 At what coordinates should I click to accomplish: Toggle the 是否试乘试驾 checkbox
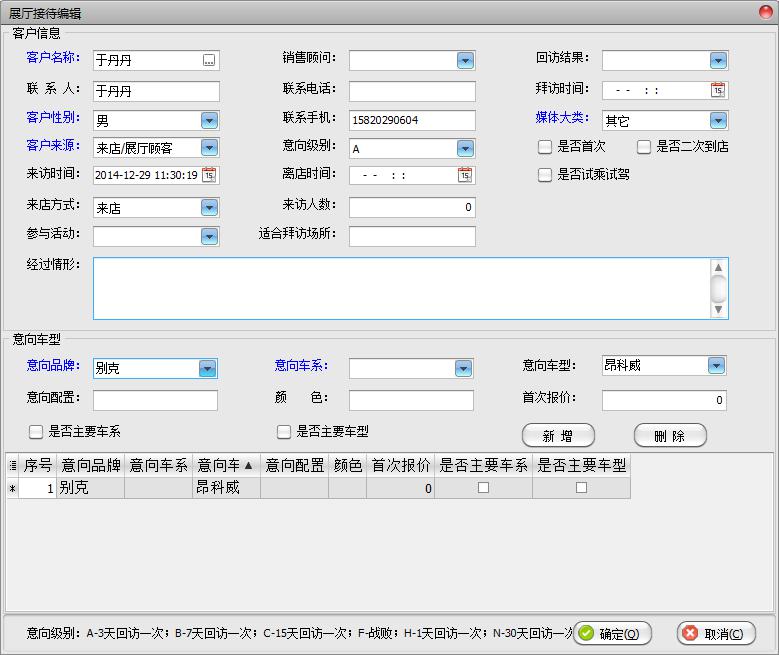545,175
